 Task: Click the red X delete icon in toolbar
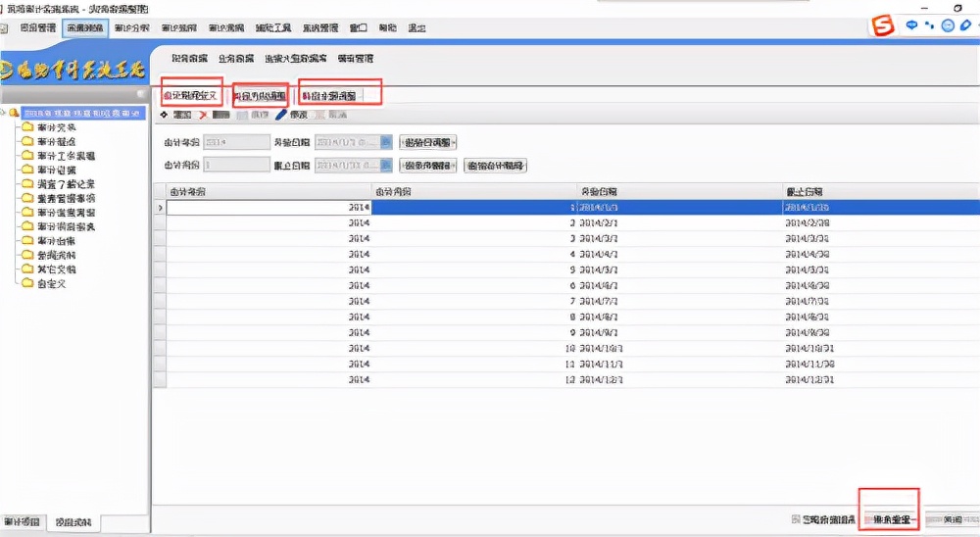[x=203, y=115]
